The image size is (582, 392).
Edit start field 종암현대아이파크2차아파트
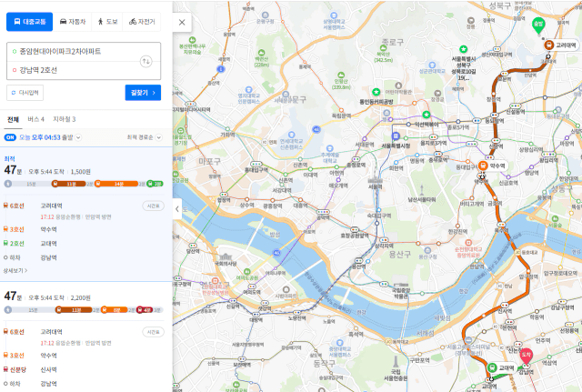click(75, 52)
